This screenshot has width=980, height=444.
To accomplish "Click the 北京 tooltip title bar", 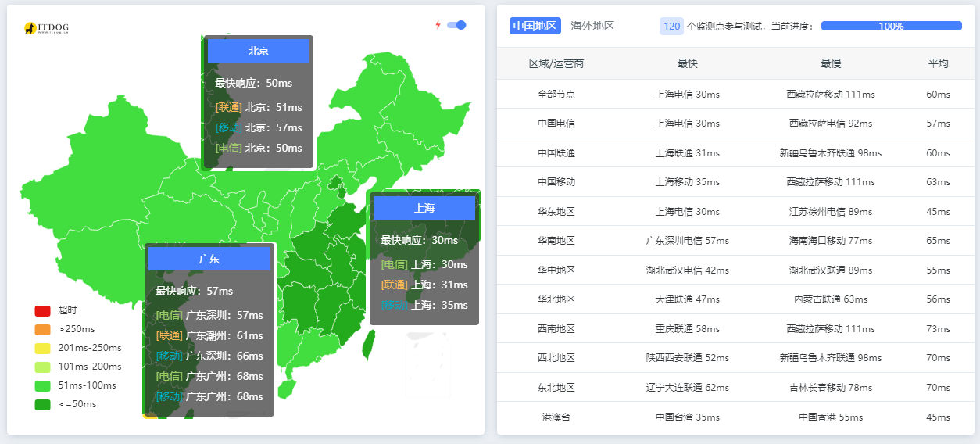I will [x=259, y=51].
